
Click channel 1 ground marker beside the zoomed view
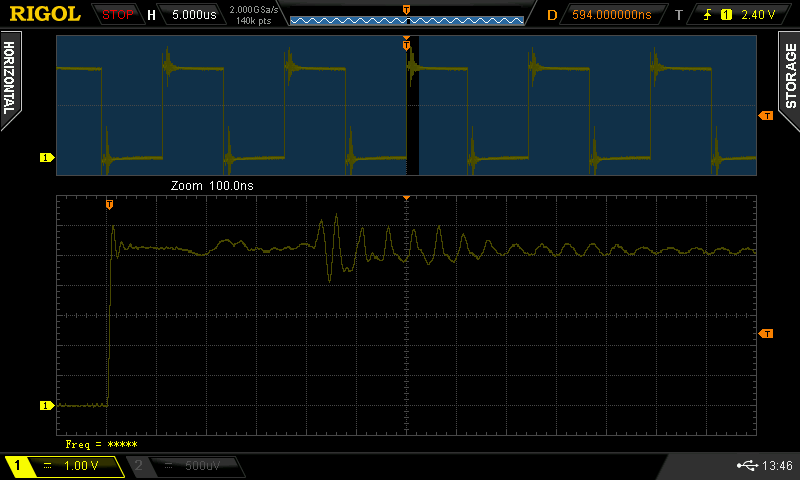[x=47, y=406]
